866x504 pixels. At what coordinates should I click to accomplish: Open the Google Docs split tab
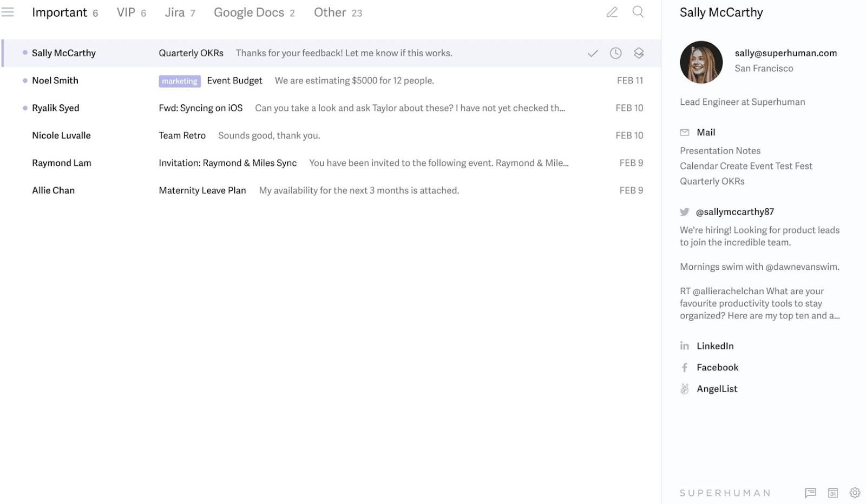(x=250, y=12)
